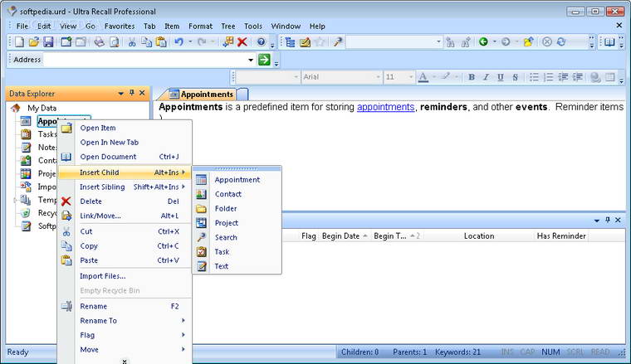Click the Flag column header
This screenshot has width=631, height=364.
(309, 236)
